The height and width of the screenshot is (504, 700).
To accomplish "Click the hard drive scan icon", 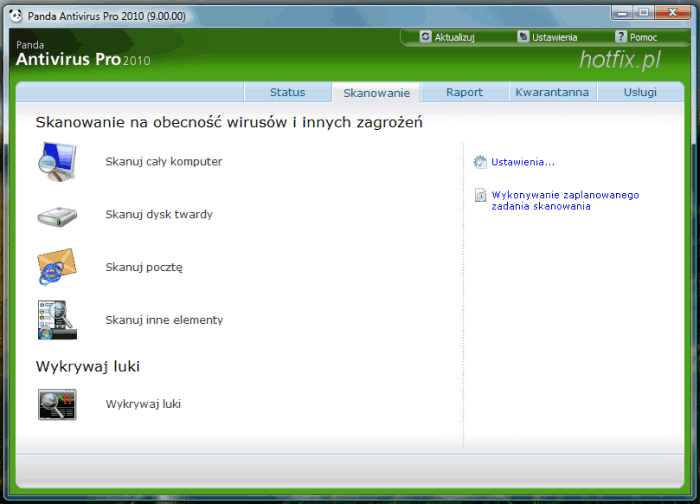I will (x=57, y=215).
